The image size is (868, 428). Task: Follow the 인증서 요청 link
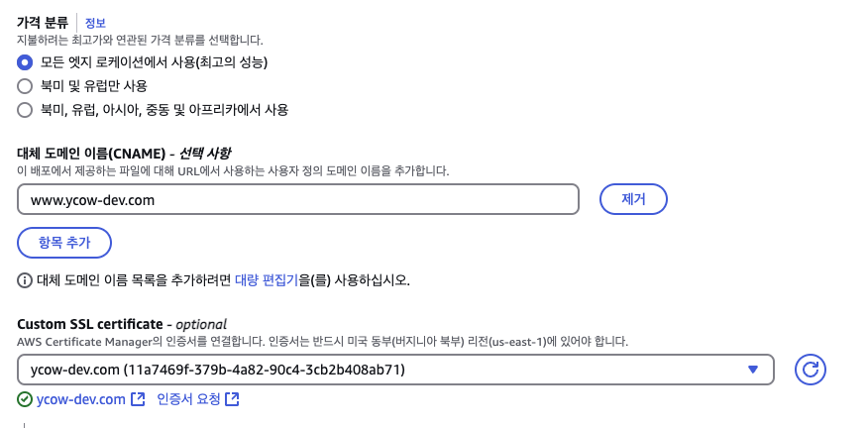coord(189,399)
